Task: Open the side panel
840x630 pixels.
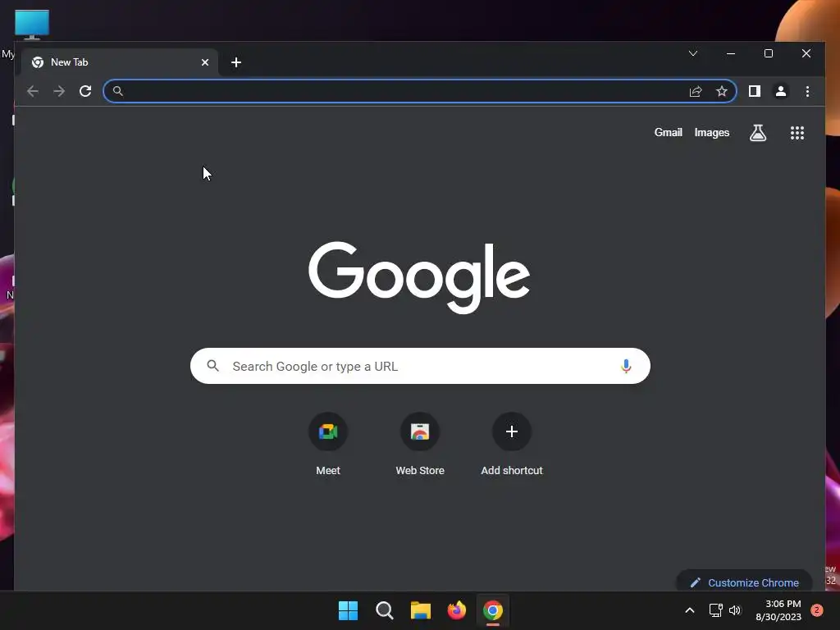Action: click(755, 92)
